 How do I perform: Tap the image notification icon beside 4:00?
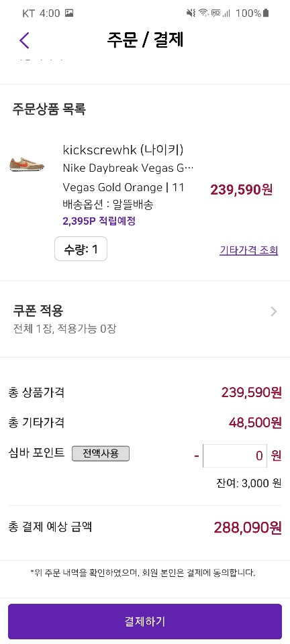(69, 13)
